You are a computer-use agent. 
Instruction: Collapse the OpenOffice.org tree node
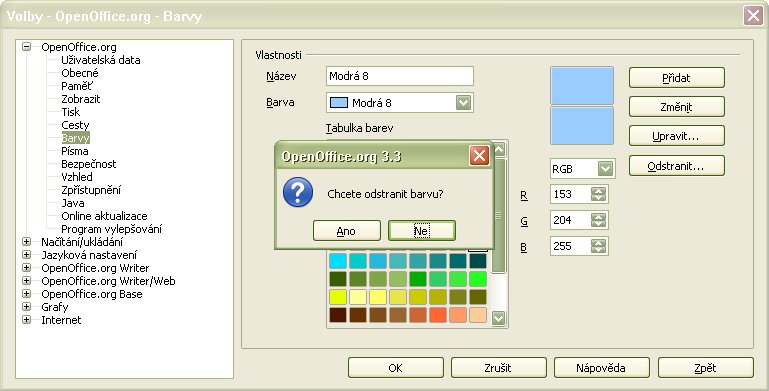(x=26, y=47)
